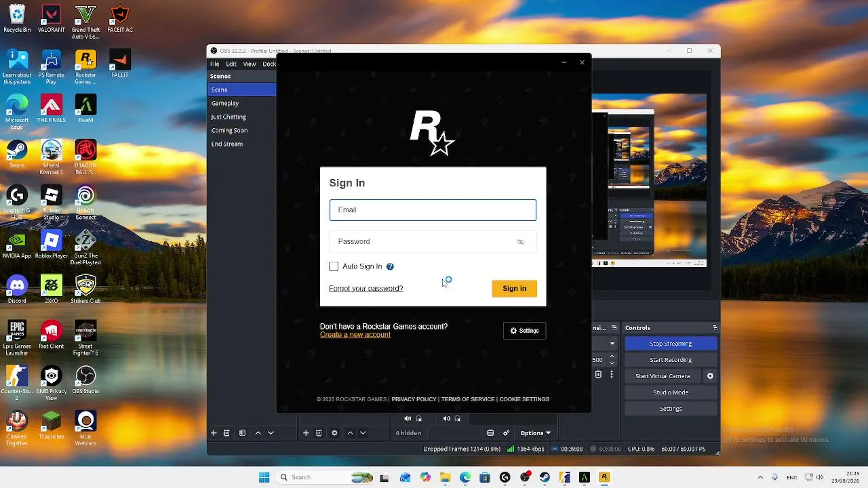868x488 pixels.
Task: Click Start Recording in OBS
Action: coord(671,360)
